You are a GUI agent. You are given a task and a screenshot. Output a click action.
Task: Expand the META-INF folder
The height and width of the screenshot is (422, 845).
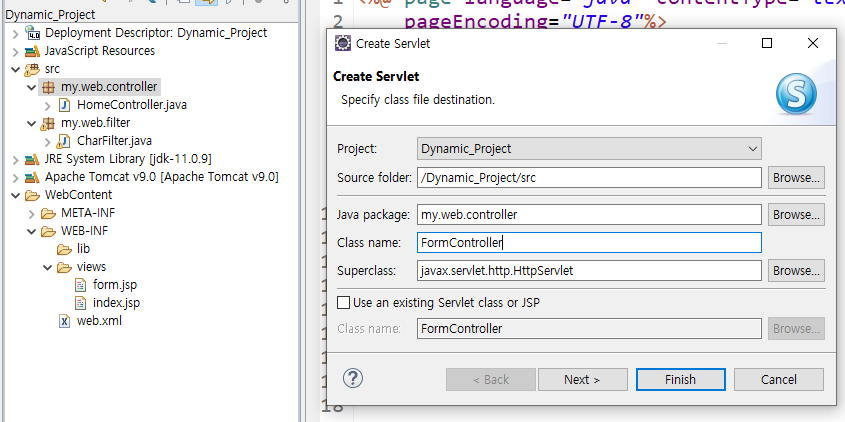pyautogui.click(x=31, y=214)
